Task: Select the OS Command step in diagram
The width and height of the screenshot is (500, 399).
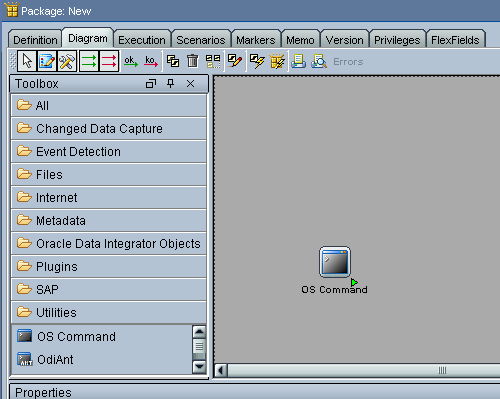Action: coord(335,262)
